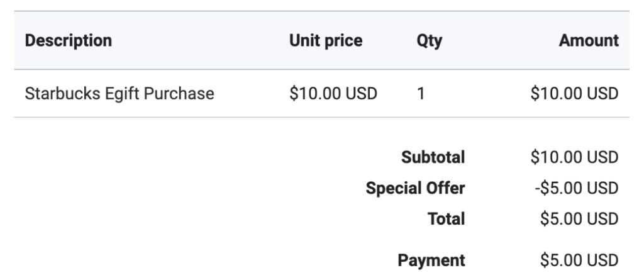Select the Subtotal value $10.00 USD

(574, 157)
